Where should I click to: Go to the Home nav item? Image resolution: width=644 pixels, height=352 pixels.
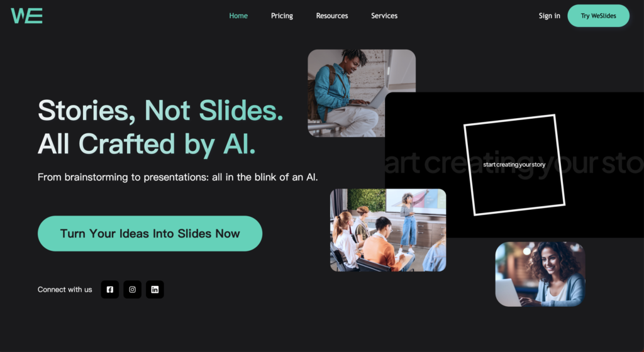click(238, 16)
